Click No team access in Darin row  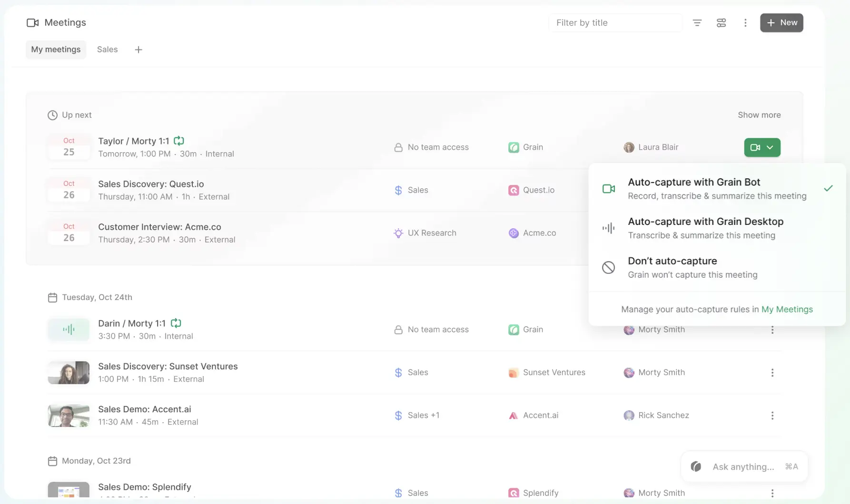tap(438, 330)
